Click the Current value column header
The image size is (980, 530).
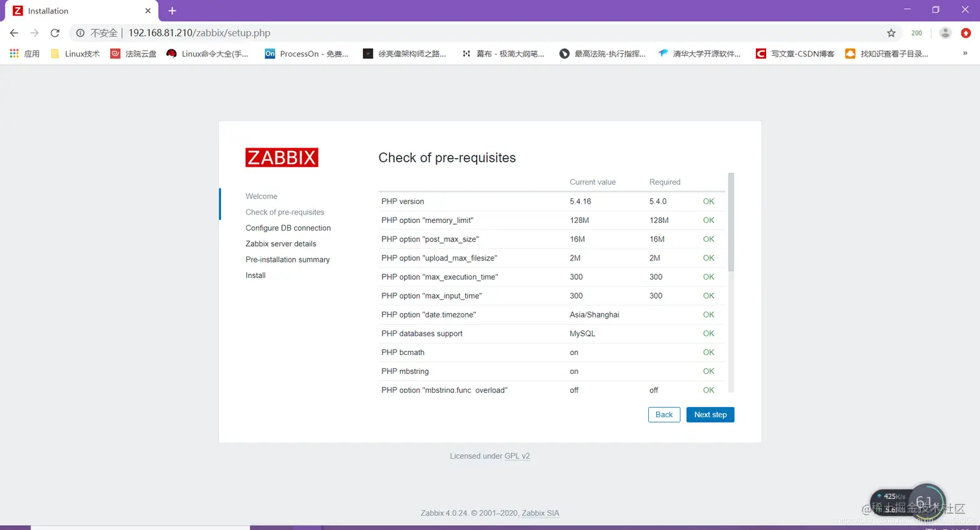click(592, 182)
